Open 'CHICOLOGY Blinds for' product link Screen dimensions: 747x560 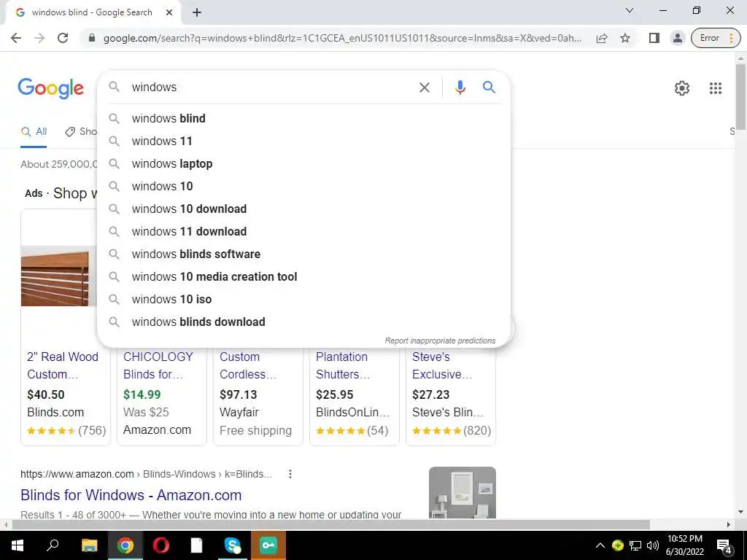click(158, 365)
